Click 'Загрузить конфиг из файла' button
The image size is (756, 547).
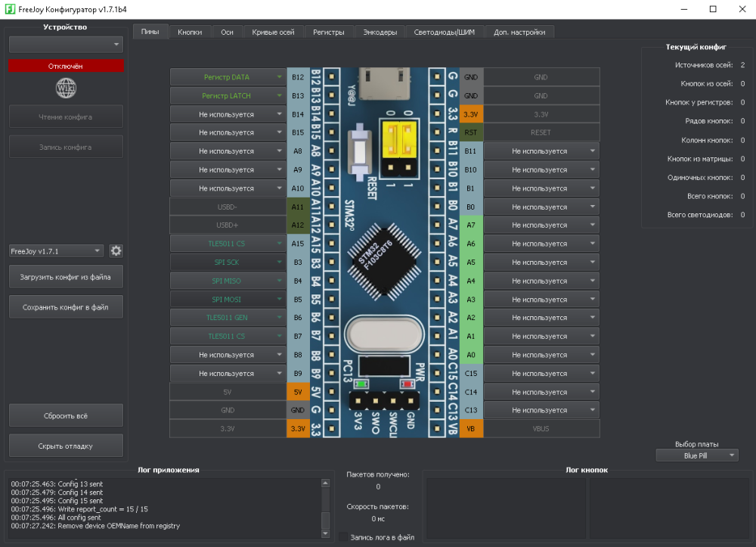(x=66, y=277)
